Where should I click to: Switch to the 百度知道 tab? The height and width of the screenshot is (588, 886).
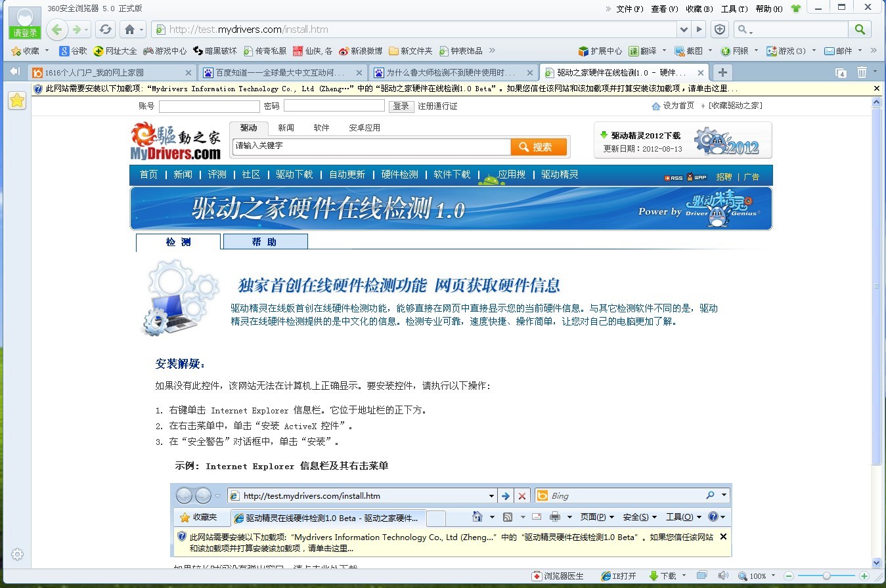click(x=283, y=72)
